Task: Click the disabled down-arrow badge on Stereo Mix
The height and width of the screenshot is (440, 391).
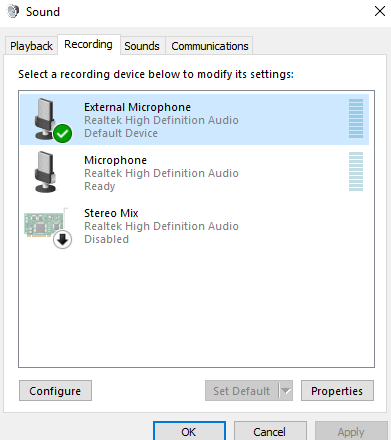Action: (62, 239)
